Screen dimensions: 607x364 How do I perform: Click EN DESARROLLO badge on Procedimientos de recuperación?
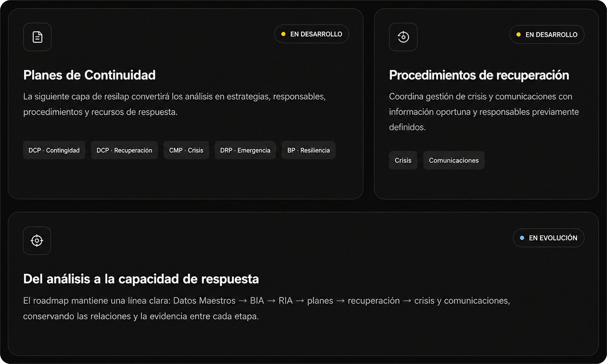[x=547, y=35]
